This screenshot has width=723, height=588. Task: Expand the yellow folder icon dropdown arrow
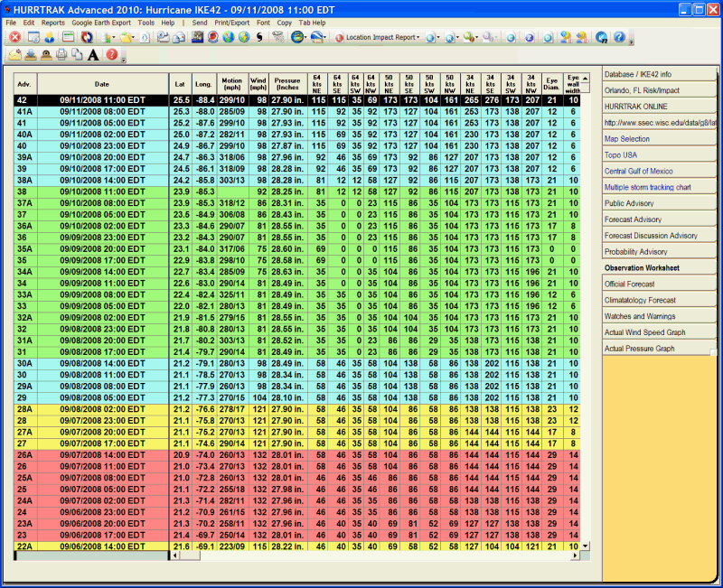click(x=135, y=38)
